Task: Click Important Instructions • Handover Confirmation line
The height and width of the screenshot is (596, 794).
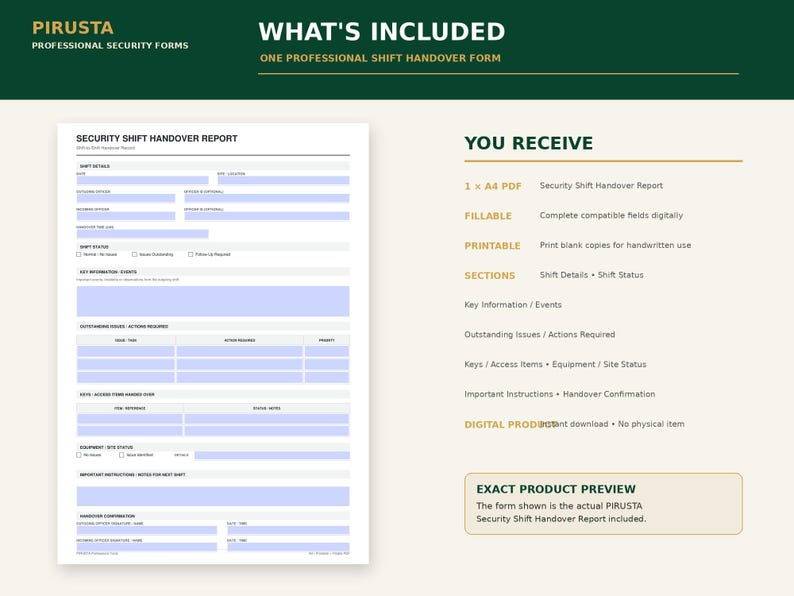Action: point(560,394)
